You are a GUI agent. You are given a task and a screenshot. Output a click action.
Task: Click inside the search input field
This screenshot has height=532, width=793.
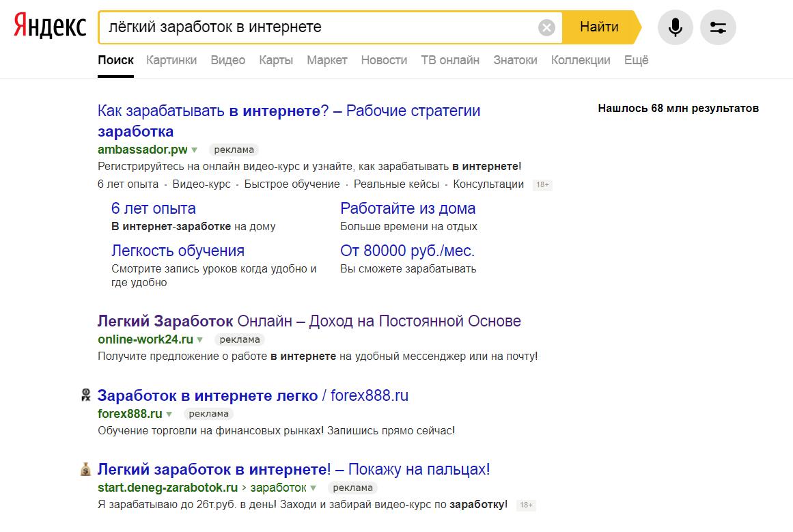tap(314, 27)
